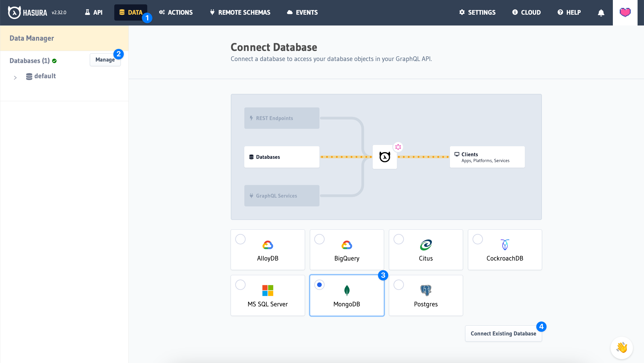This screenshot has width=644, height=363.
Task: Select the AlloyDB radio button
Action: pyautogui.click(x=240, y=239)
